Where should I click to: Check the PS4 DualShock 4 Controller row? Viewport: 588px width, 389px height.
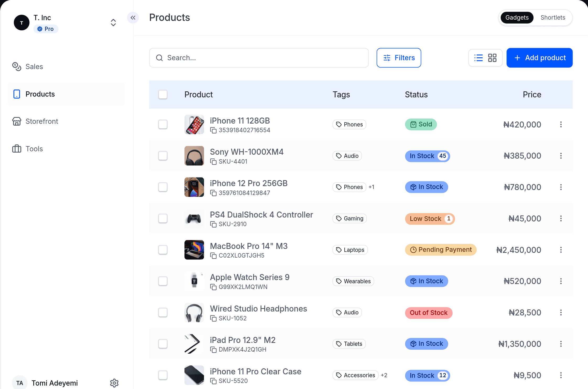[x=163, y=218]
